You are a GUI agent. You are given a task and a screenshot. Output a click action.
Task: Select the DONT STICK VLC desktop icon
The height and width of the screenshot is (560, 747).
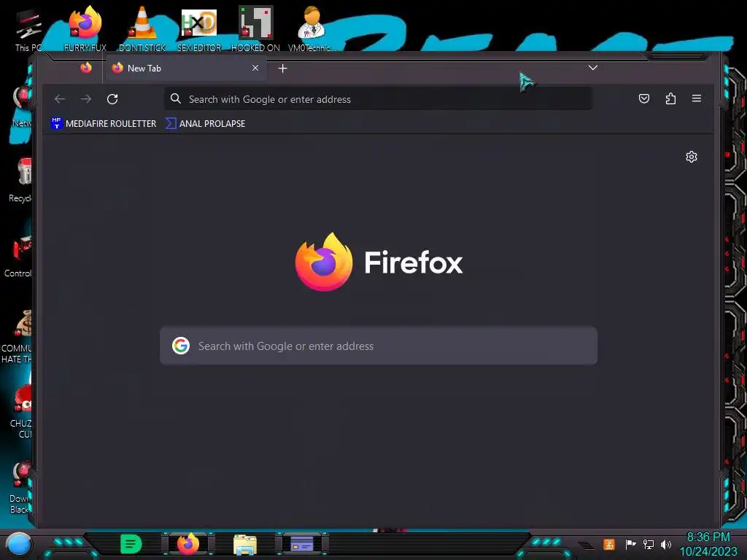tap(142, 28)
